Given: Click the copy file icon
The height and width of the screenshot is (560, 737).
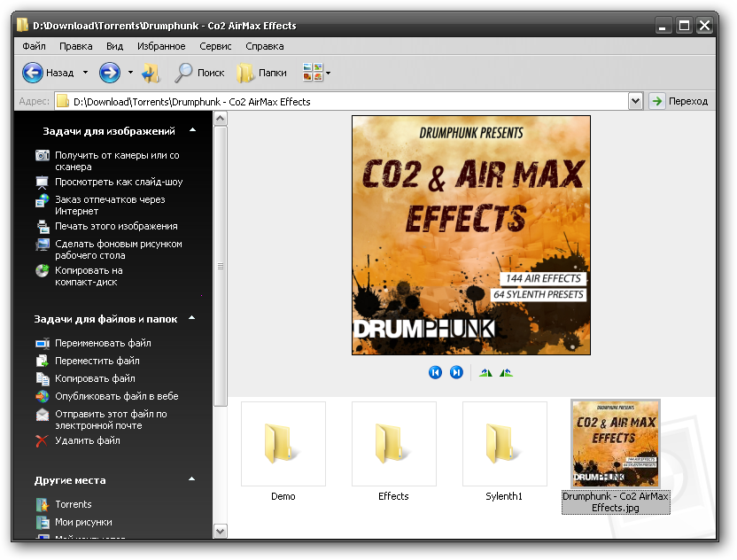Looking at the screenshot, I should click(x=43, y=379).
